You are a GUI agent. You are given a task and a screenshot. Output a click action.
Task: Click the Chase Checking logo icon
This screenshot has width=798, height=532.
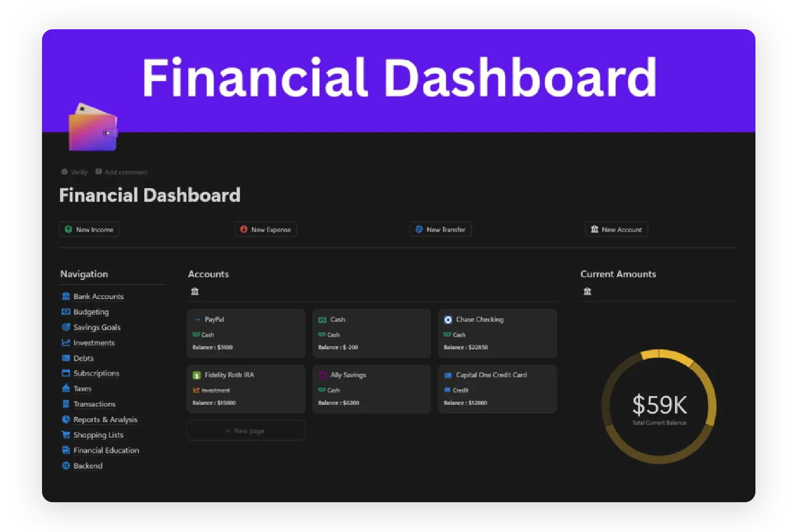[x=448, y=319]
